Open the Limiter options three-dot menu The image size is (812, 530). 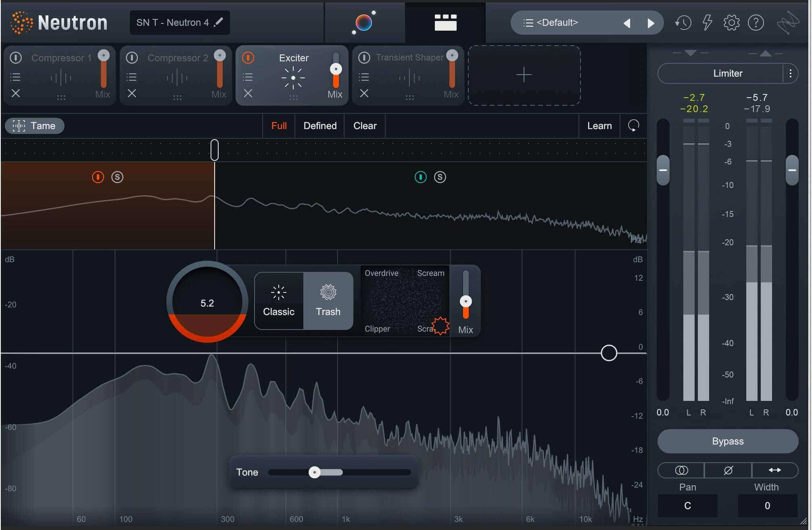pyautogui.click(x=790, y=73)
